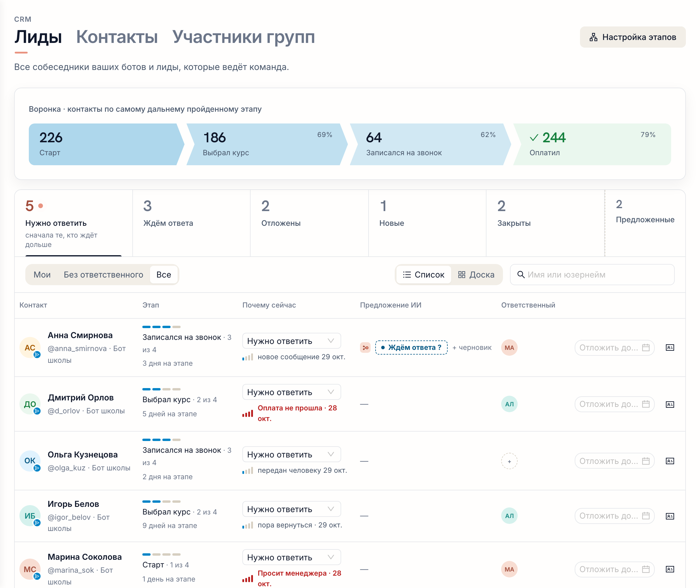Select the Все filter
Viewport: 700px width, 588px height.
click(x=164, y=275)
